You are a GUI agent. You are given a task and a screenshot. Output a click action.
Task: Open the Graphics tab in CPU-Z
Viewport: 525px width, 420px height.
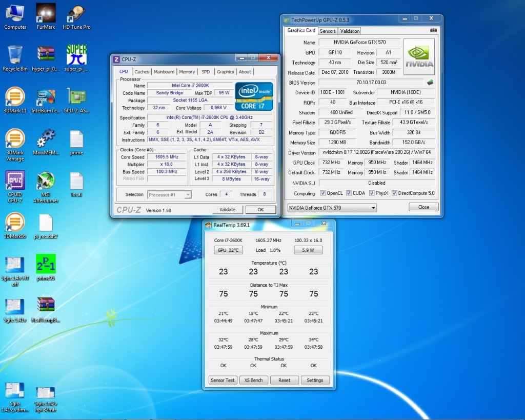(226, 72)
